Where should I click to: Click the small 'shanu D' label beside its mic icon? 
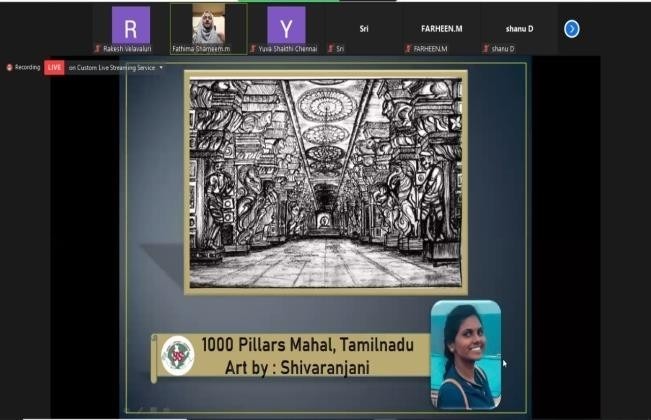point(503,49)
